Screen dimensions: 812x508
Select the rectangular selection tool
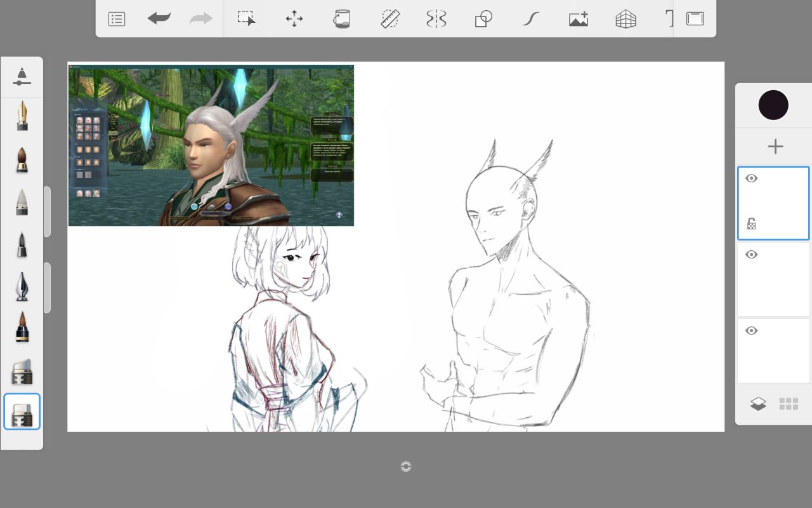click(x=246, y=18)
